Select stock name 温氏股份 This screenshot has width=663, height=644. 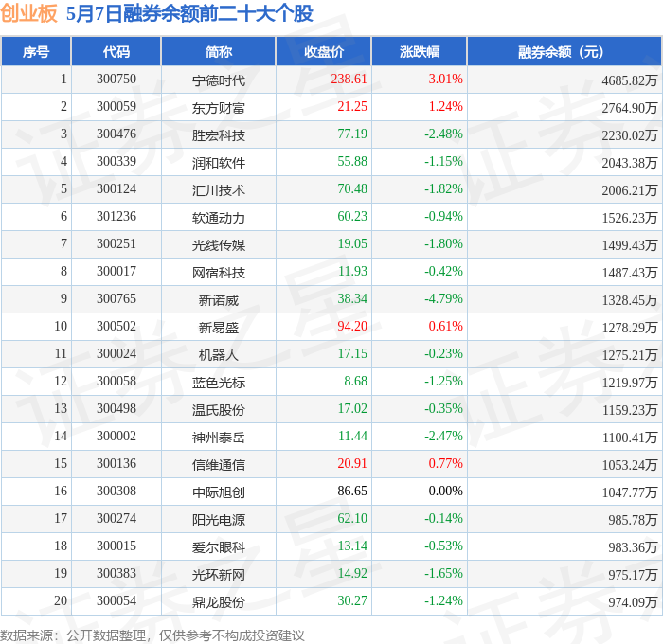tap(219, 410)
